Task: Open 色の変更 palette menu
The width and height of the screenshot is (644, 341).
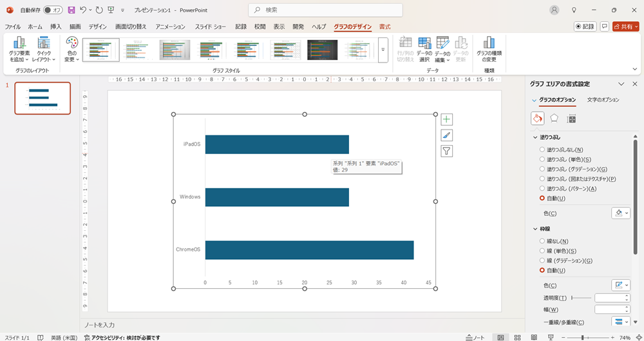Action: click(x=72, y=50)
